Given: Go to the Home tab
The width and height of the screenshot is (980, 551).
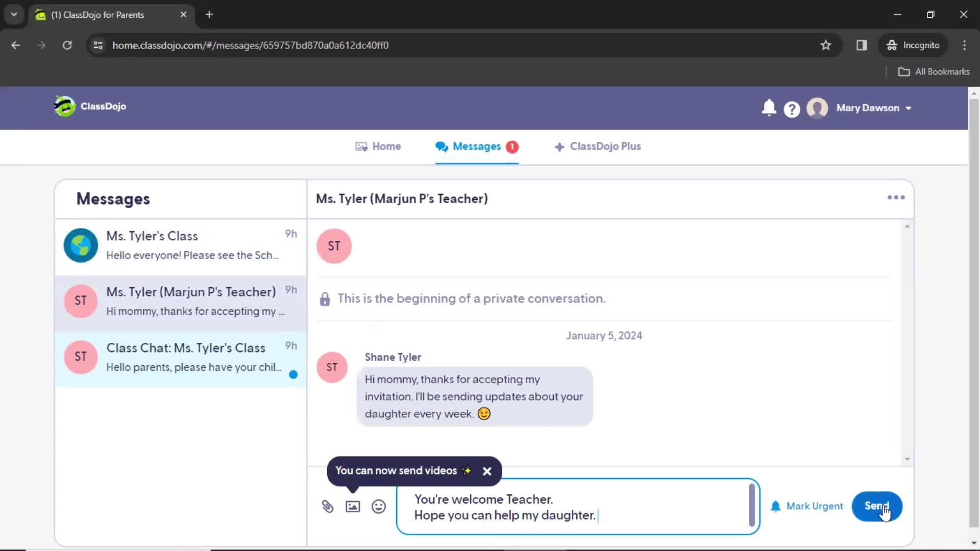Looking at the screenshot, I should pos(378,146).
